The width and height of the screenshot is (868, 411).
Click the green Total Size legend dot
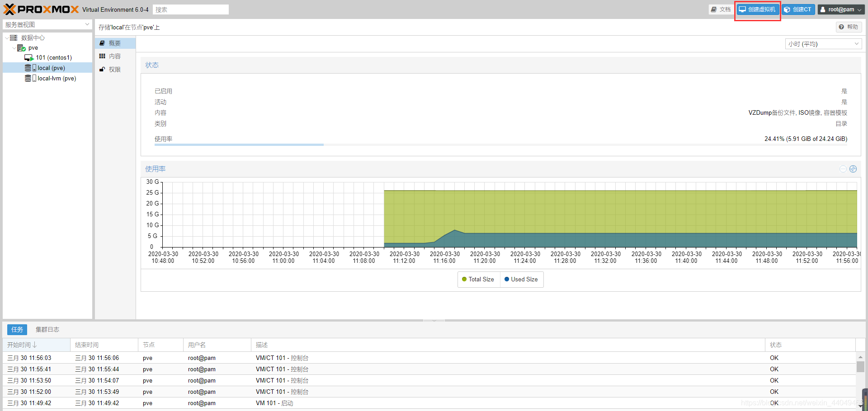click(x=464, y=280)
